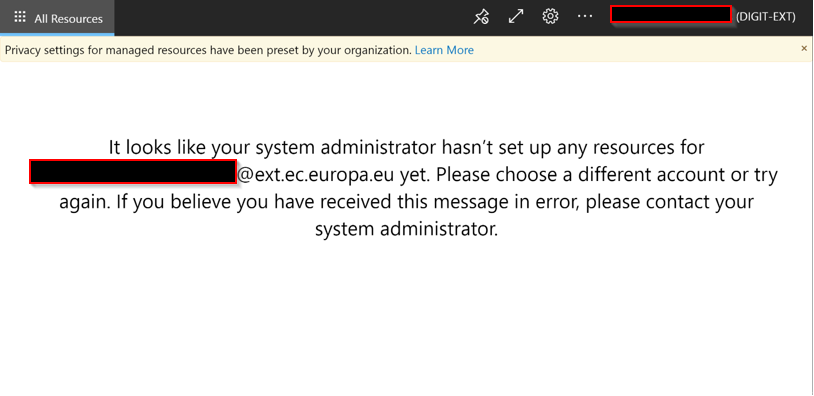Click the (DIGIT-EXT) tenant label

pyautogui.click(x=766, y=17)
